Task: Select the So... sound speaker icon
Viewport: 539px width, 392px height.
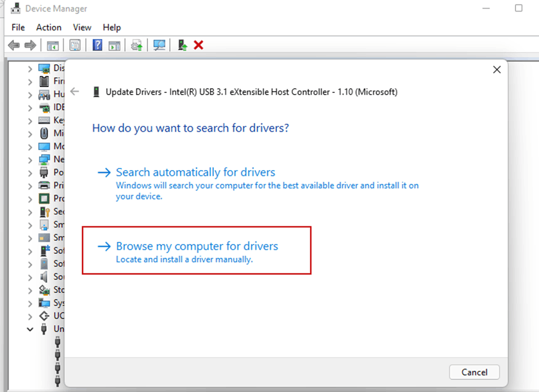Action: [44, 277]
